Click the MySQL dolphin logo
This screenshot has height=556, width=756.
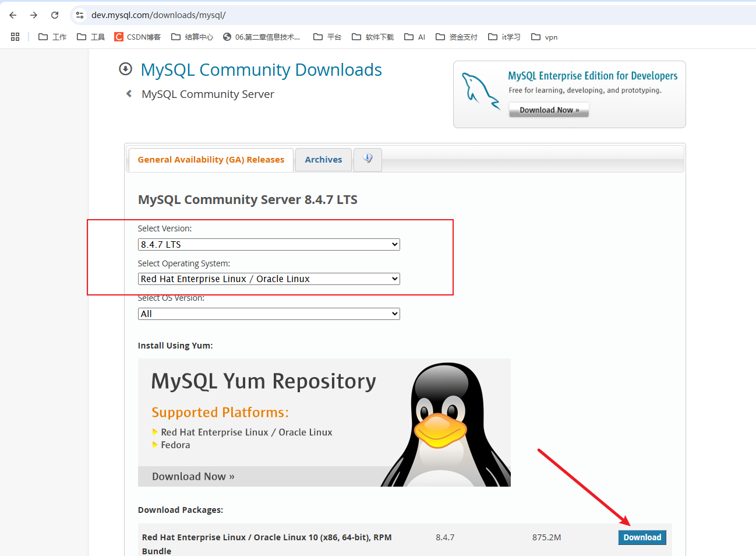click(x=481, y=91)
